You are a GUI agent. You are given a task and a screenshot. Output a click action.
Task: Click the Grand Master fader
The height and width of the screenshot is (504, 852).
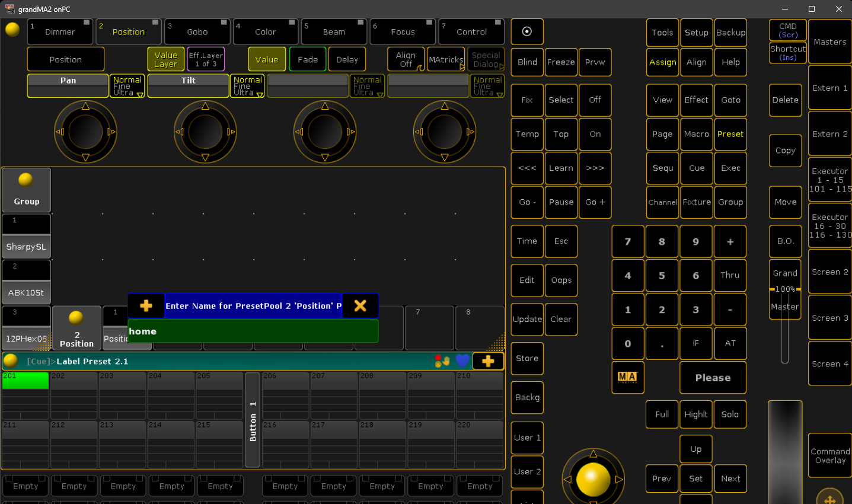(785, 289)
